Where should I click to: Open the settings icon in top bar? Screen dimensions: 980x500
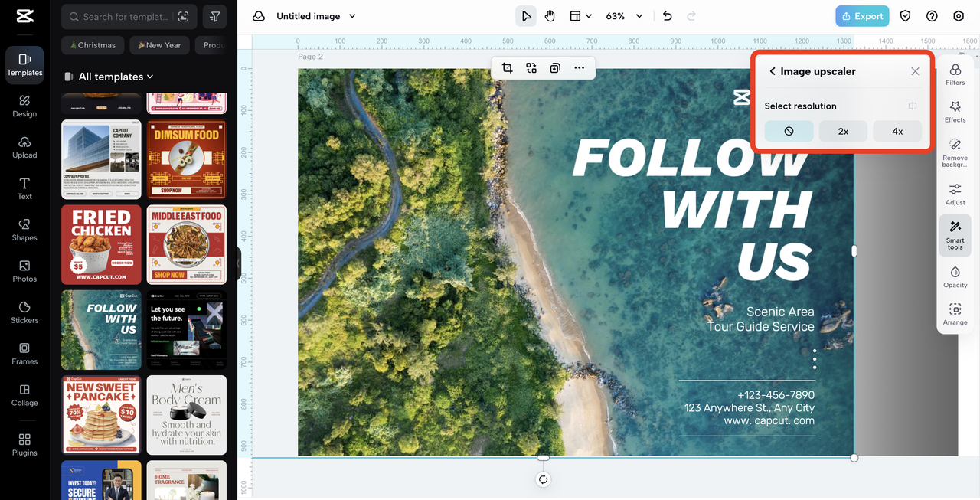959,16
